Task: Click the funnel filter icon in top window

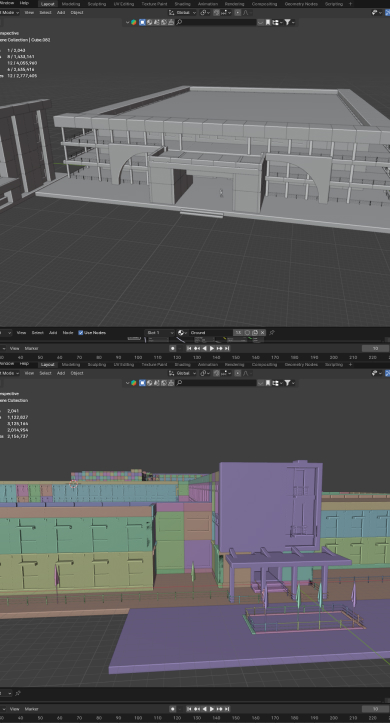Action: tap(287, 22)
